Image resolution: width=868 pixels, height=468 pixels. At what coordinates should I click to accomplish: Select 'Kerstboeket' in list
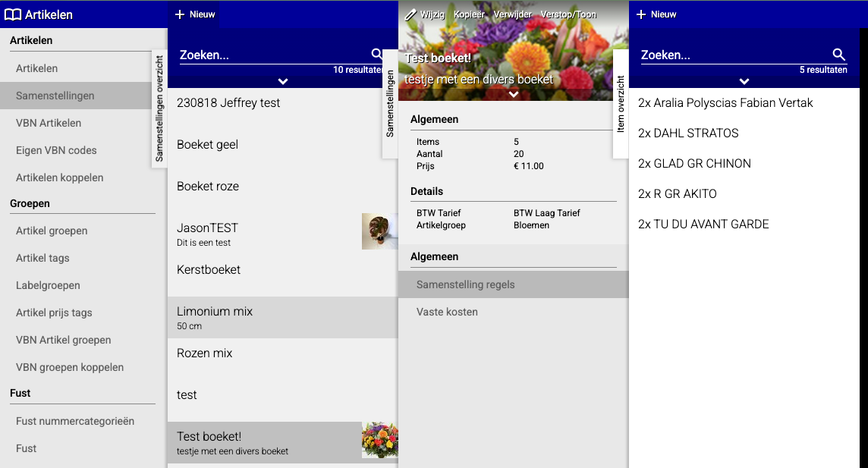coord(283,275)
